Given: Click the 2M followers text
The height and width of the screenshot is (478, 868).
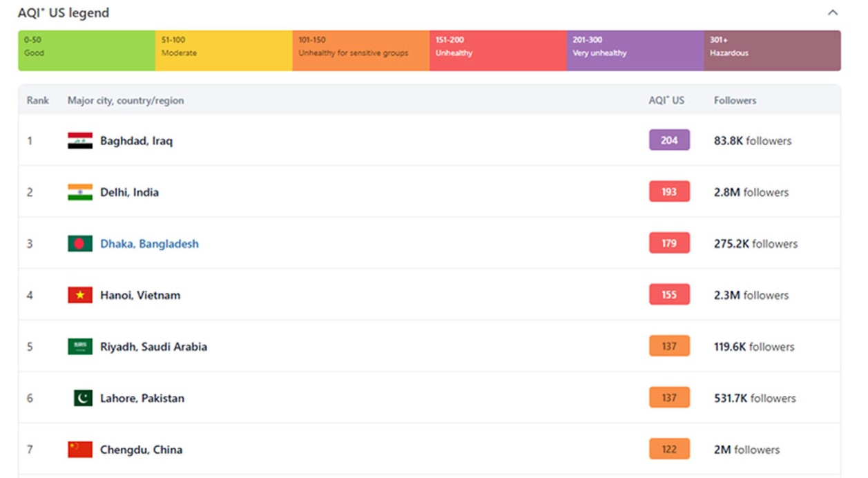Looking at the screenshot, I should pos(746,450).
